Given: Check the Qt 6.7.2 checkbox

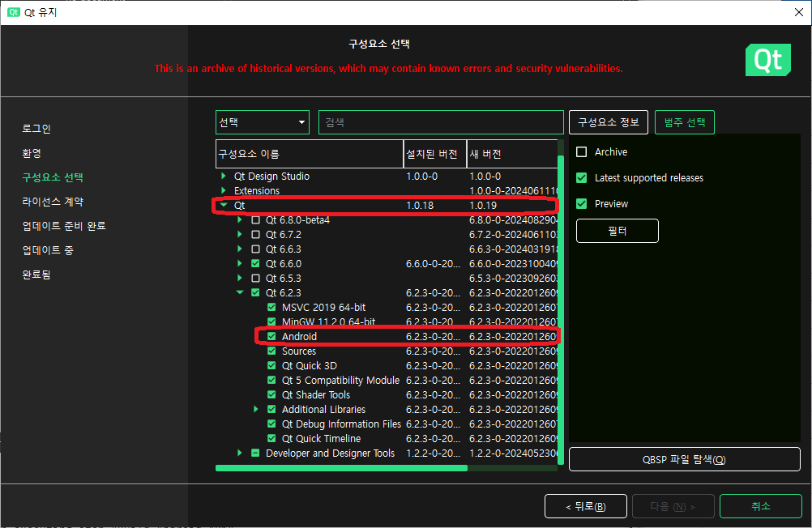Looking at the screenshot, I should tap(255, 235).
